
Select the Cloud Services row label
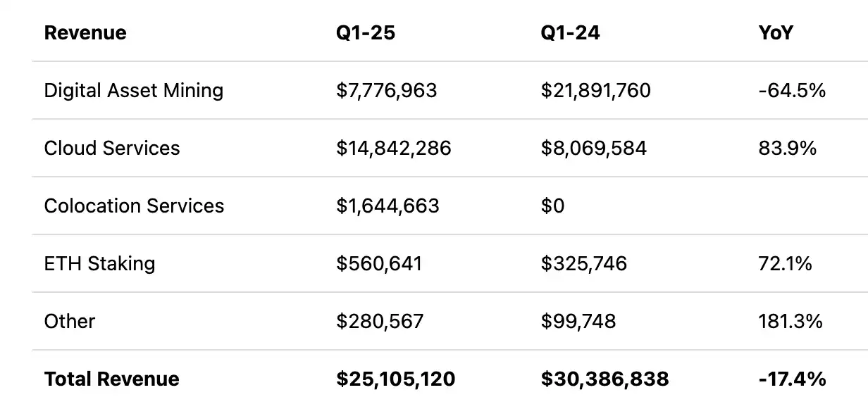[112, 149]
